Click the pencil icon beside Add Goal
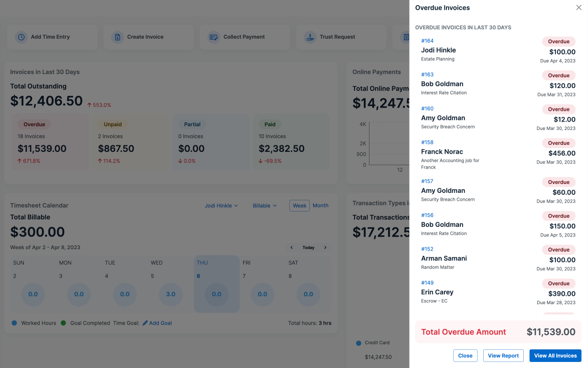Screen dimensions: 588x368 click(x=145, y=323)
